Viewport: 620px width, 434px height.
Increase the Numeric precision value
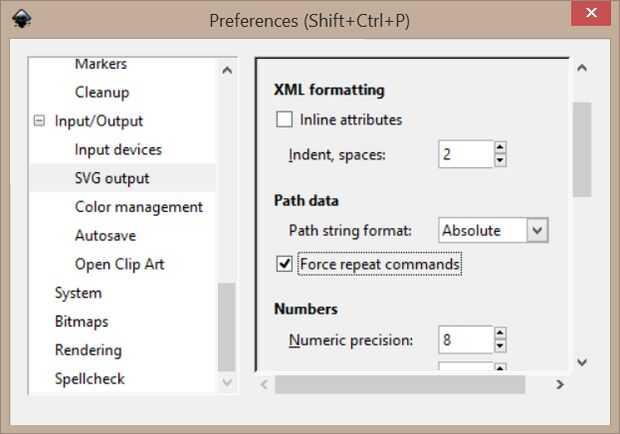[x=501, y=333]
